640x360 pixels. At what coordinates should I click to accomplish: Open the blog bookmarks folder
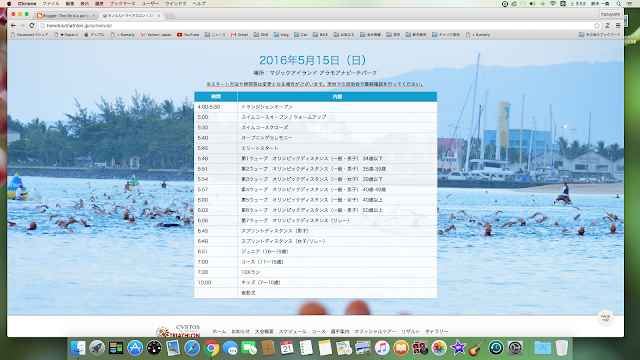281,35
